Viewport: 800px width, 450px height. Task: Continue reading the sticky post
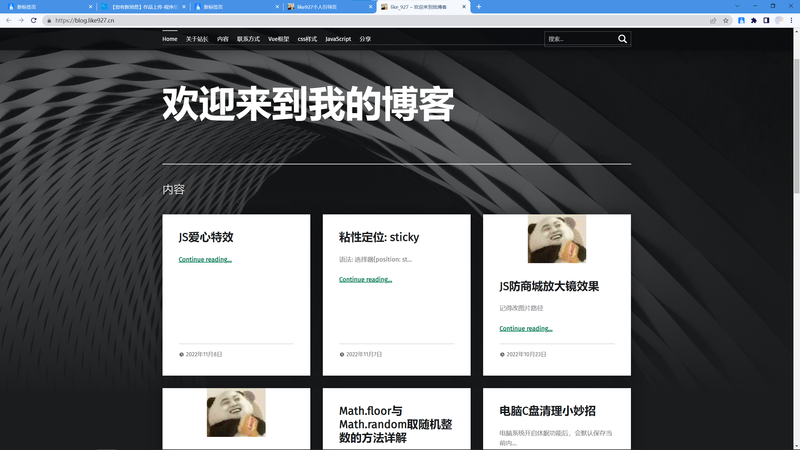click(365, 279)
